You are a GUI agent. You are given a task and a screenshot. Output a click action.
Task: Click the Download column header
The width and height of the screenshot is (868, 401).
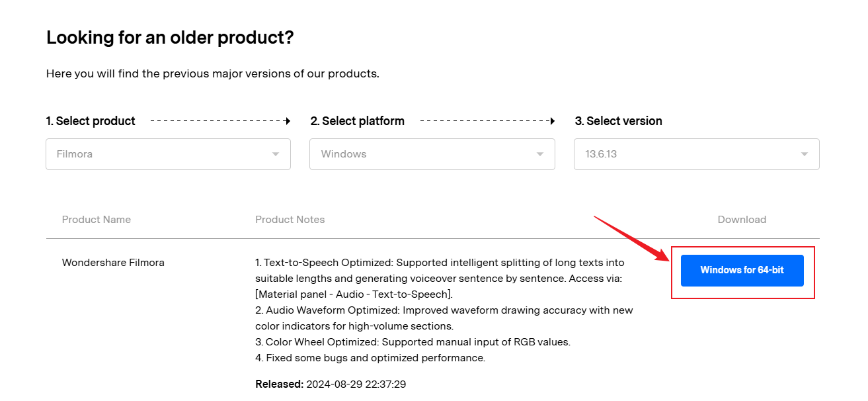(x=742, y=220)
